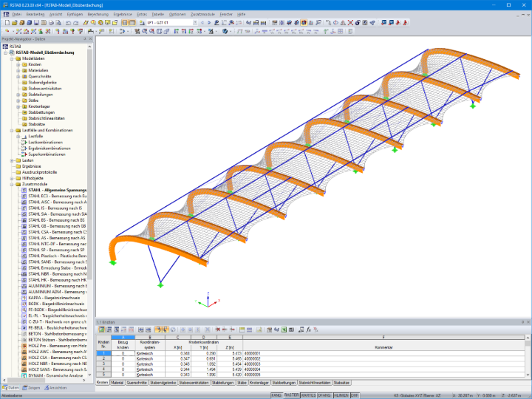Close the Projekt-Navigator panel
This screenshot has height=399, width=532.
coord(90,39)
